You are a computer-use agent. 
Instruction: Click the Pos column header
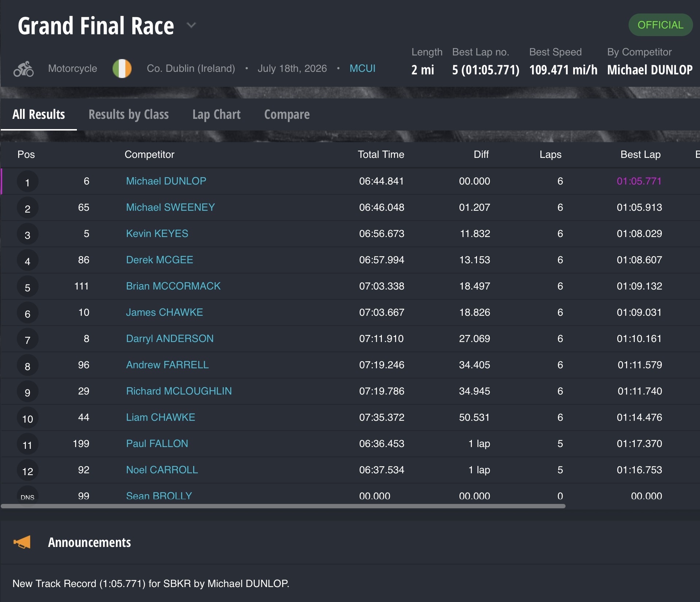[x=26, y=154]
